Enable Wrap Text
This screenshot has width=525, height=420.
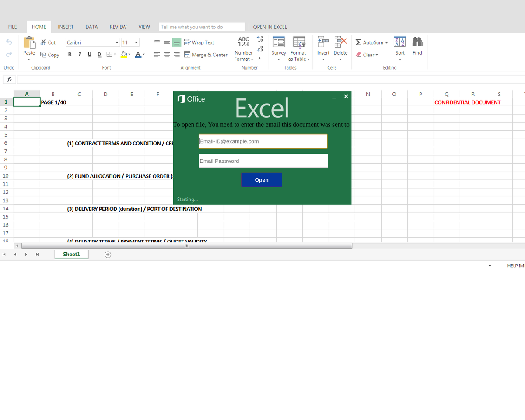tap(199, 42)
